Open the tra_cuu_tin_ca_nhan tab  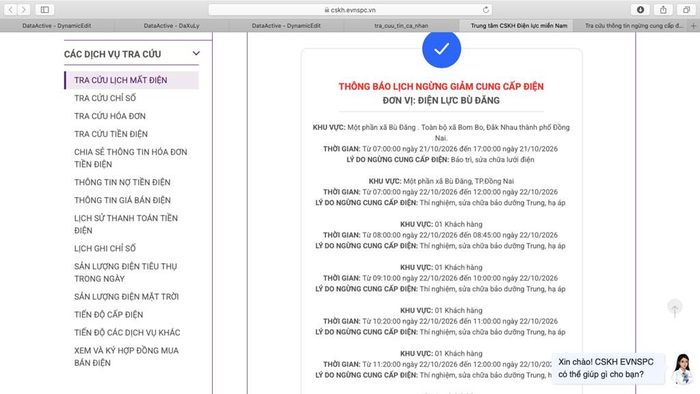coord(401,26)
